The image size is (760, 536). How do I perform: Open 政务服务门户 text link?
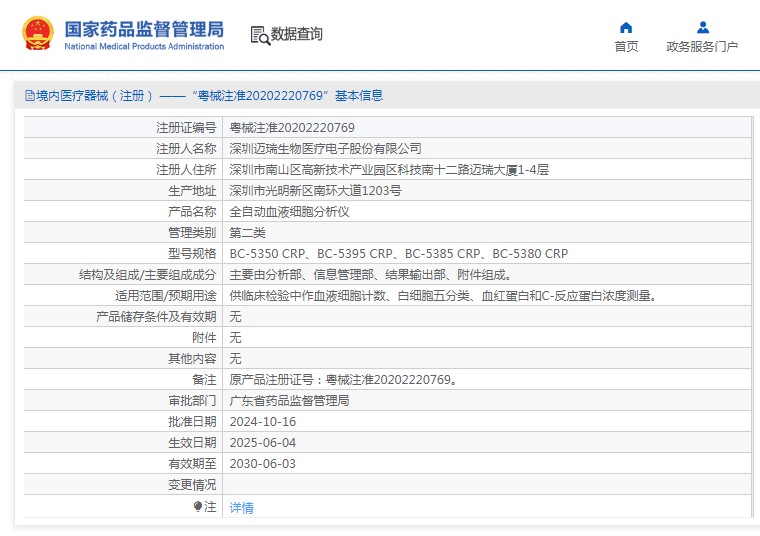pyautogui.click(x=702, y=47)
